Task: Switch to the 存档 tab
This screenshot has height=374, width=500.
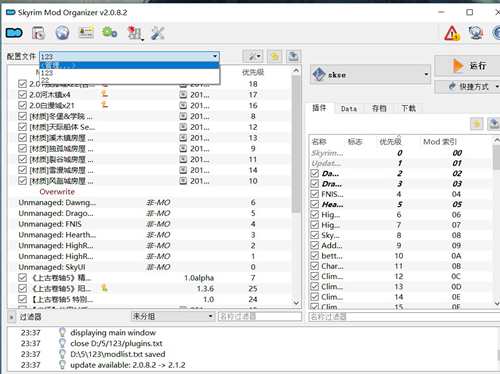Action: (379, 109)
